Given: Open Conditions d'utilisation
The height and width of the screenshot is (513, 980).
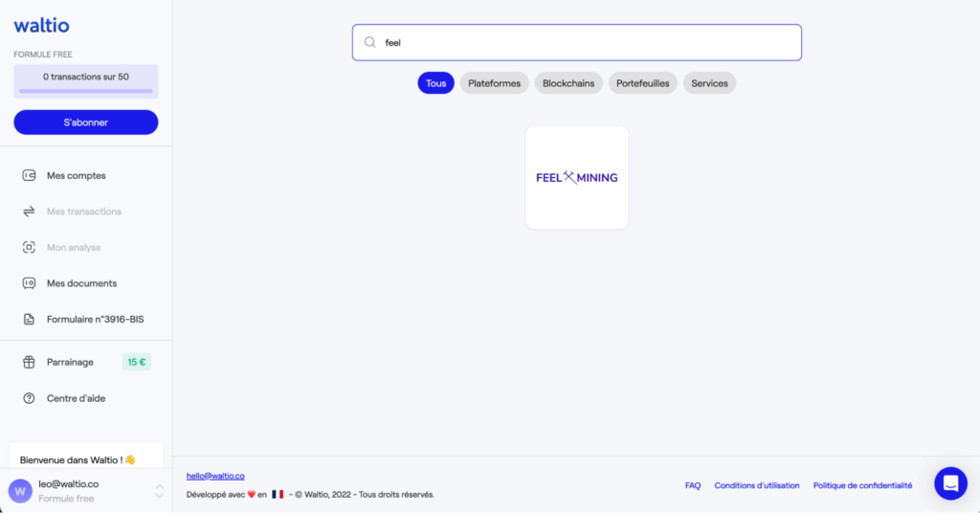Looking at the screenshot, I should [757, 485].
